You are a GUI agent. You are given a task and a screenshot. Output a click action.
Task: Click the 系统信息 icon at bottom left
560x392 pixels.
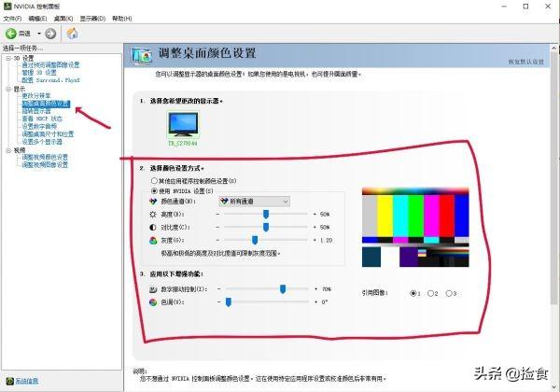pos(10,381)
